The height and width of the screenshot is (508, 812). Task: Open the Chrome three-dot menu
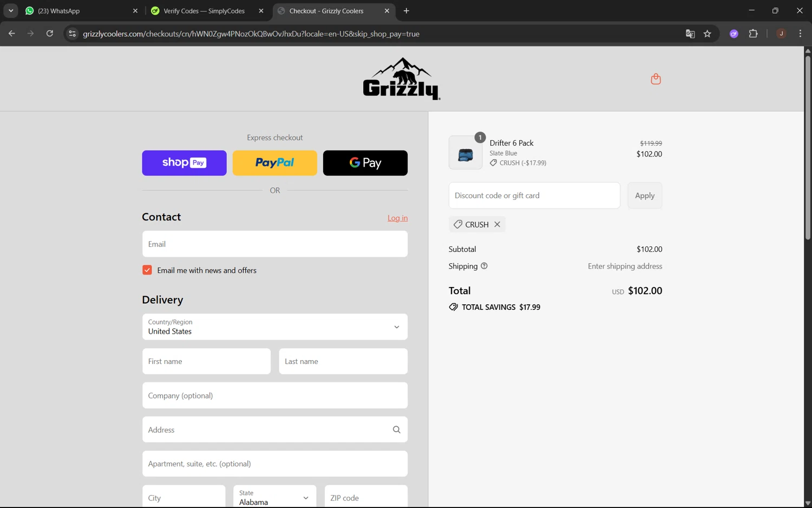800,34
